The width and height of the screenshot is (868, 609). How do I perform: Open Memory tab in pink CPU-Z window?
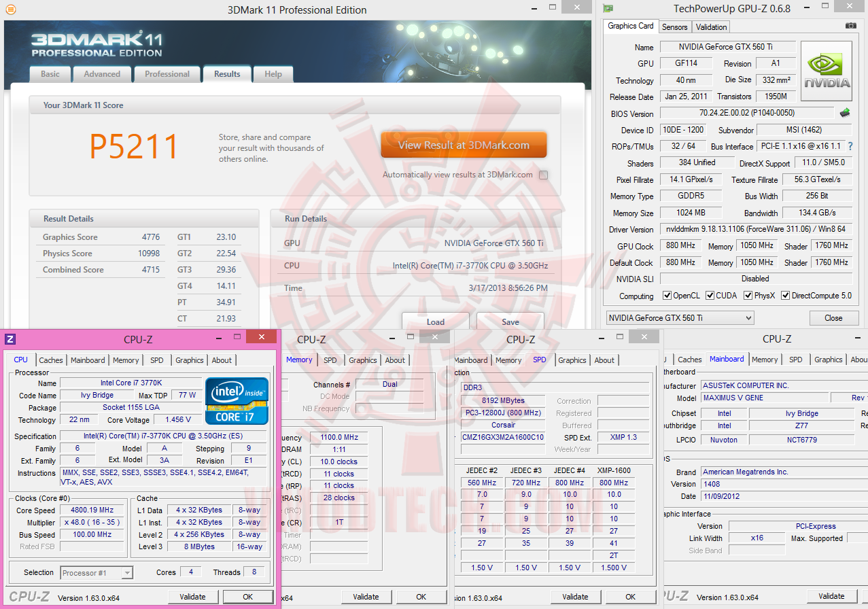click(126, 360)
